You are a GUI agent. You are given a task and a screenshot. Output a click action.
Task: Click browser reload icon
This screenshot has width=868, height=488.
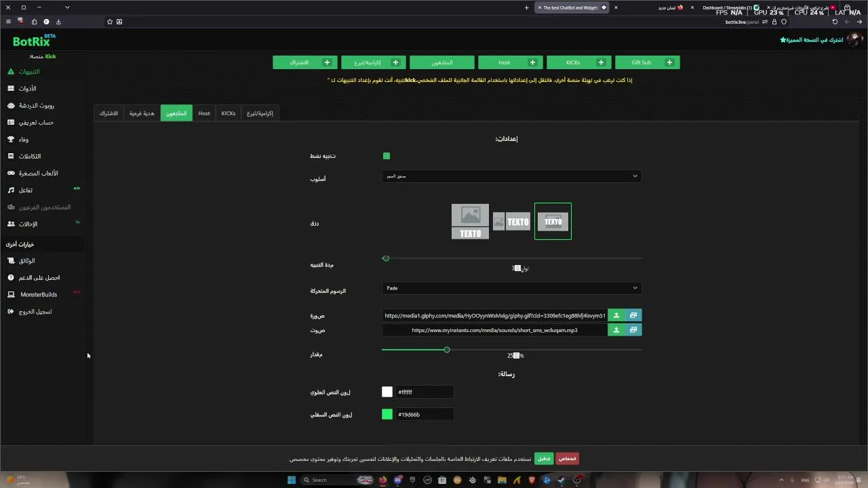click(835, 22)
